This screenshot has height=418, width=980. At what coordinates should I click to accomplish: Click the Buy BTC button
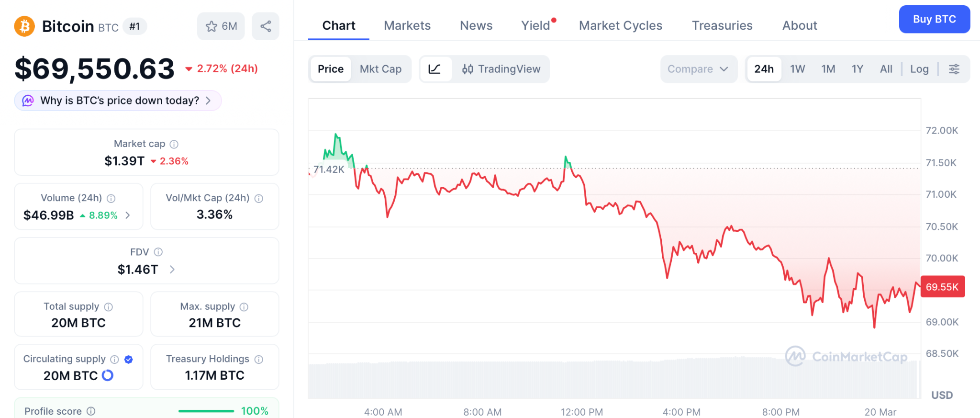[x=934, y=19]
